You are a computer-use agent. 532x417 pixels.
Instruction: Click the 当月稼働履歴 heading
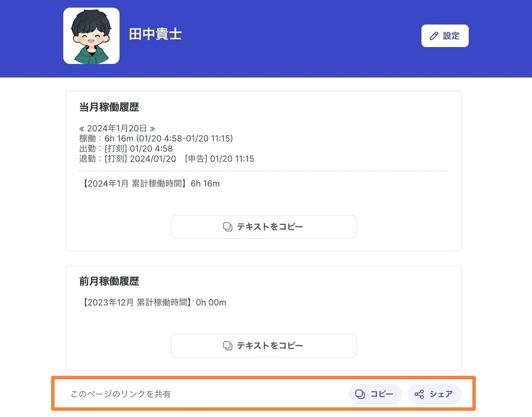[109, 107]
